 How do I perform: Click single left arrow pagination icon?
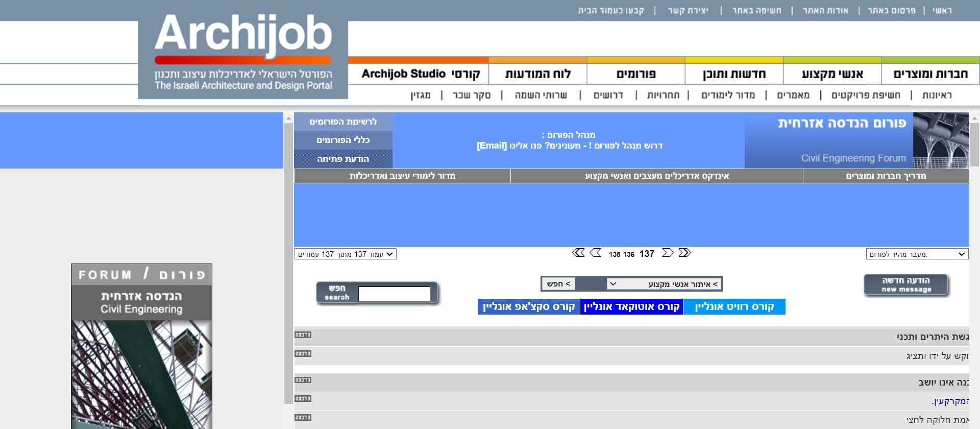click(596, 253)
